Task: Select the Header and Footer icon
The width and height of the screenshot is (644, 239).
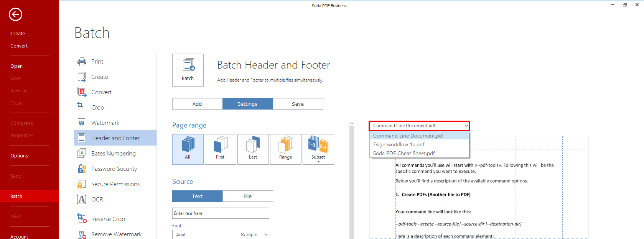Action: tap(82, 138)
